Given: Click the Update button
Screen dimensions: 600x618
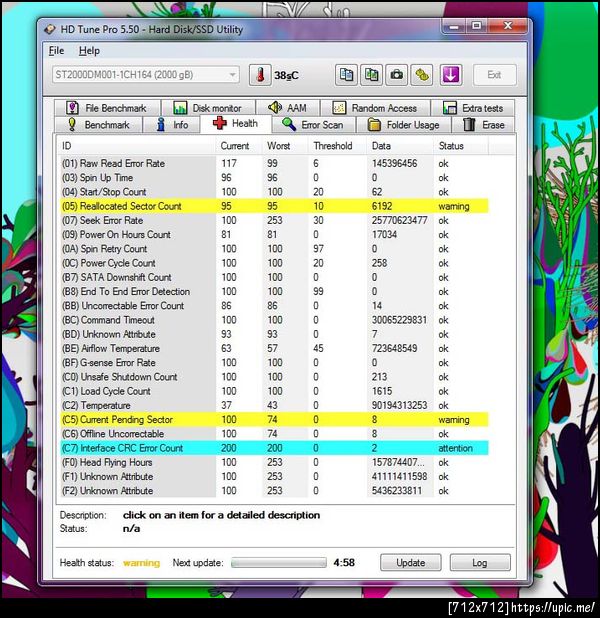Looking at the screenshot, I should click(410, 562).
